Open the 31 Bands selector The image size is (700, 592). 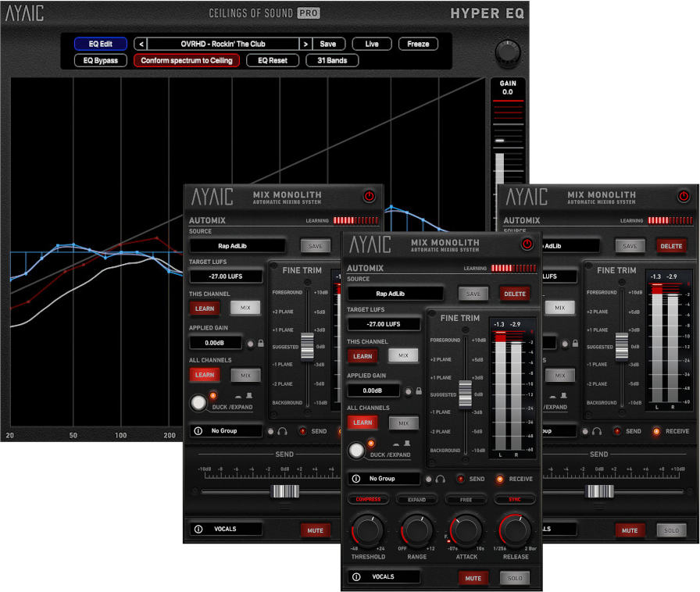(331, 60)
